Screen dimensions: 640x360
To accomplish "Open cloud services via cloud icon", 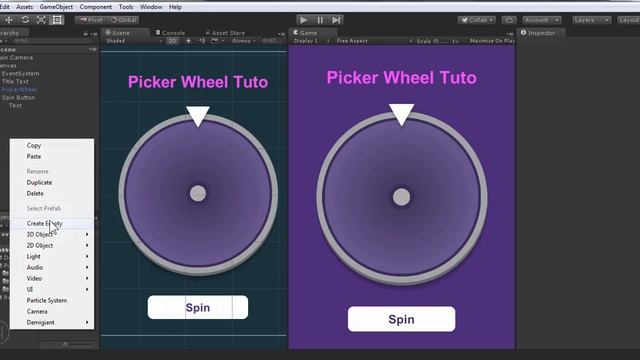I will [509, 20].
